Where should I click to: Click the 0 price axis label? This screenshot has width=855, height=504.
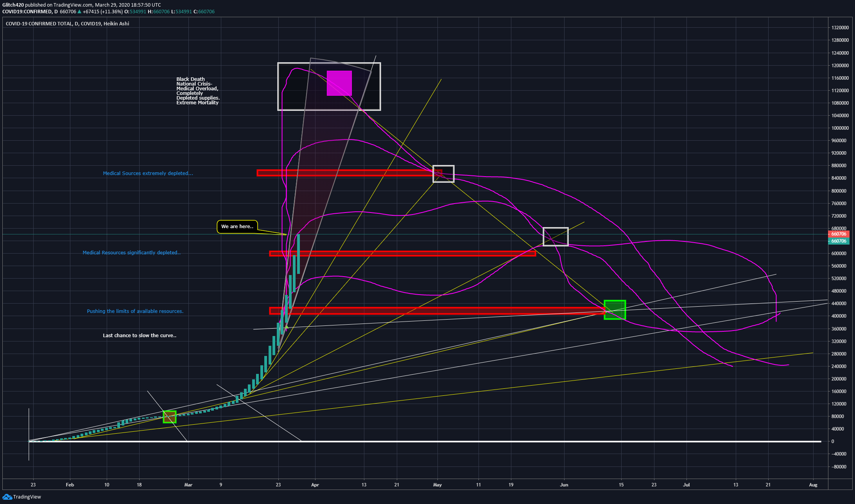pos(833,441)
